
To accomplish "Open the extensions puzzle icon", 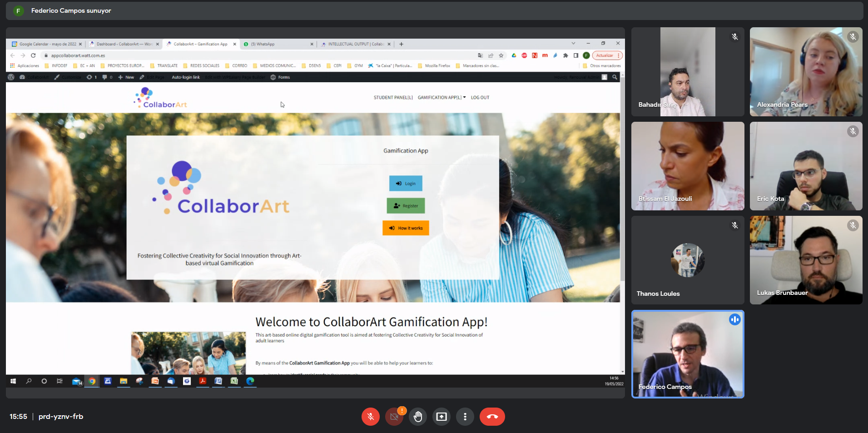I will [x=565, y=55].
